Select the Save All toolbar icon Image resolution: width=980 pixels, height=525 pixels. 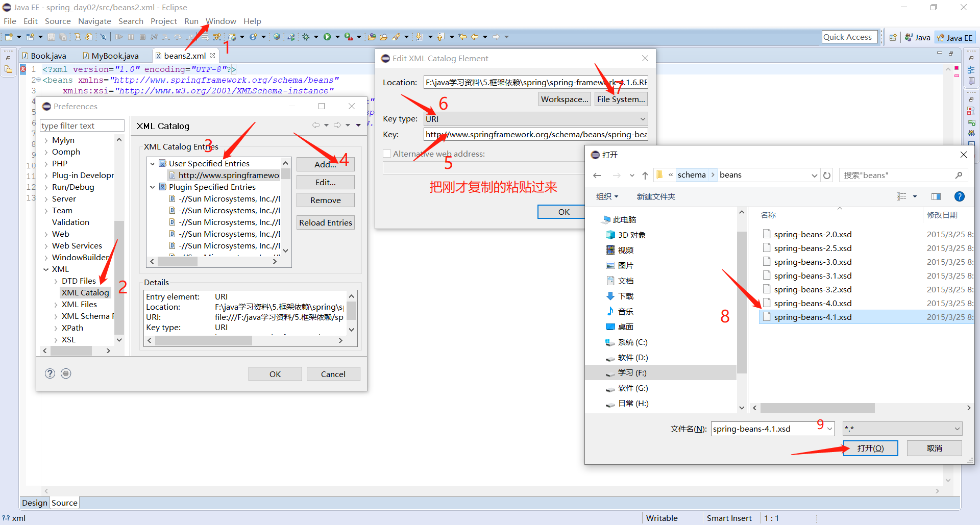[x=63, y=36]
